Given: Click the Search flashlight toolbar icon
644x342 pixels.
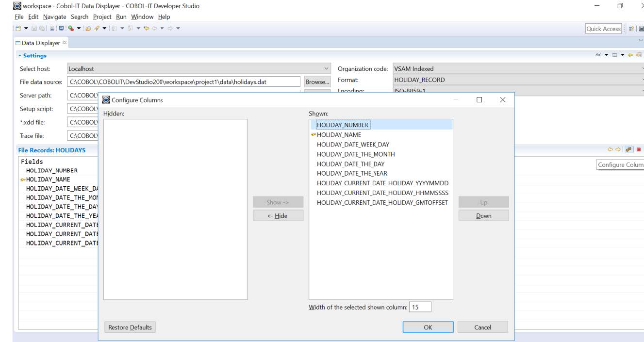Looking at the screenshot, I should [x=97, y=29].
